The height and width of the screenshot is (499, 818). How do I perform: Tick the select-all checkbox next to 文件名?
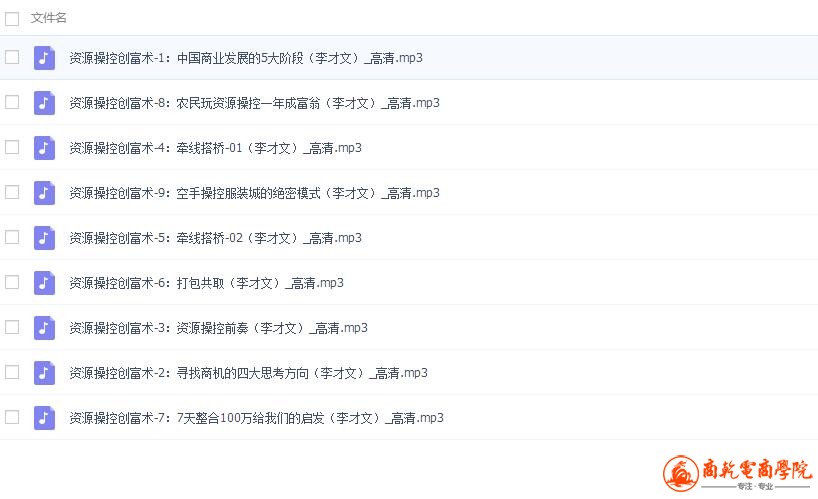pos(12,18)
